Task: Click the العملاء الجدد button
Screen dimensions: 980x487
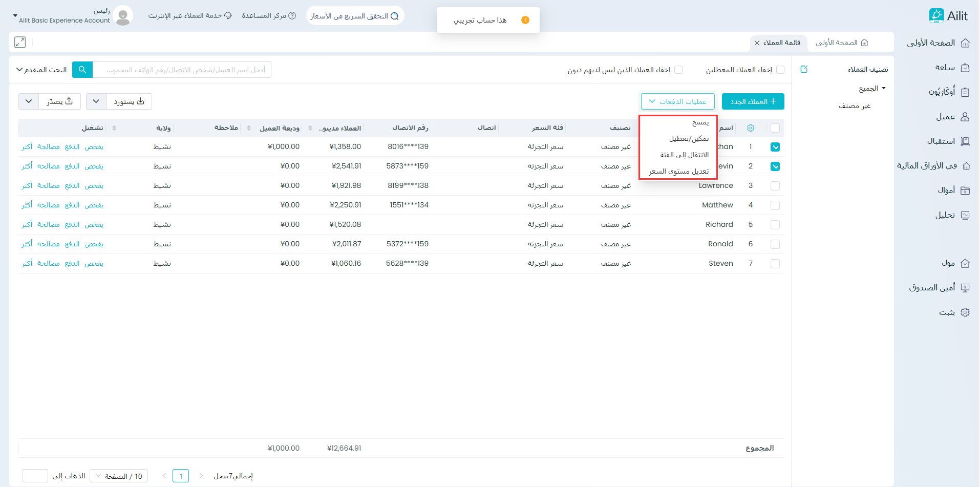Action: tap(753, 101)
